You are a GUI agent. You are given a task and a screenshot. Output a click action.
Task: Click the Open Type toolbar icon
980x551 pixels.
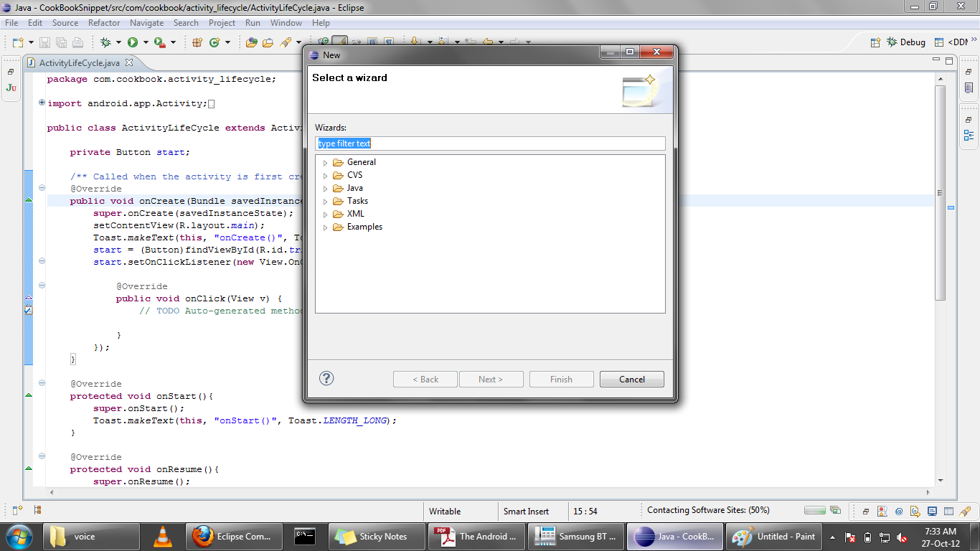tap(252, 42)
